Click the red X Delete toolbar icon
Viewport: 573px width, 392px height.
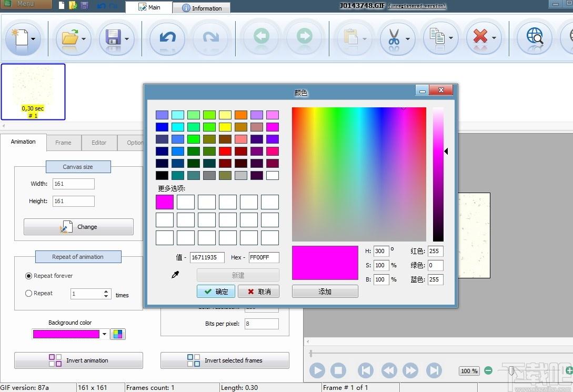point(480,36)
